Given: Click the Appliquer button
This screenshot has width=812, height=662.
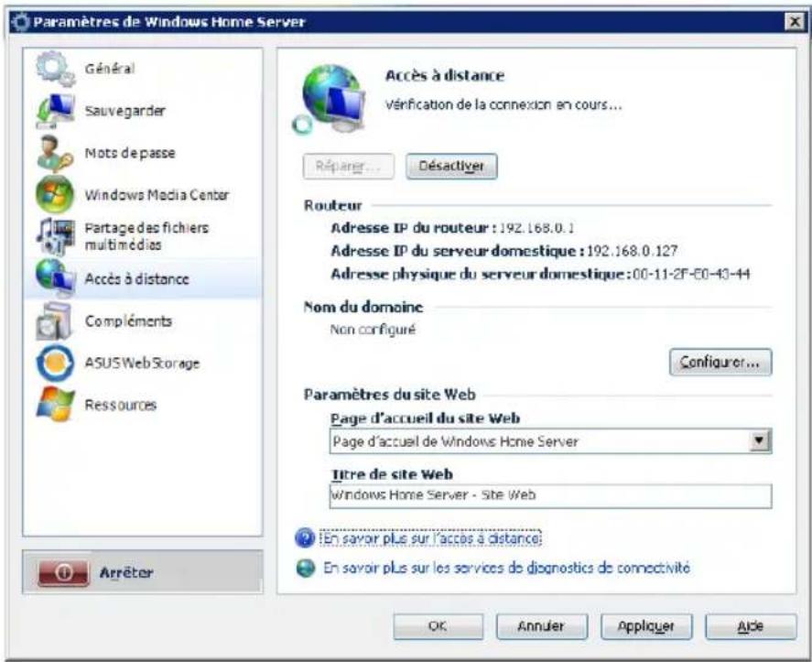Looking at the screenshot, I should tap(646, 627).
